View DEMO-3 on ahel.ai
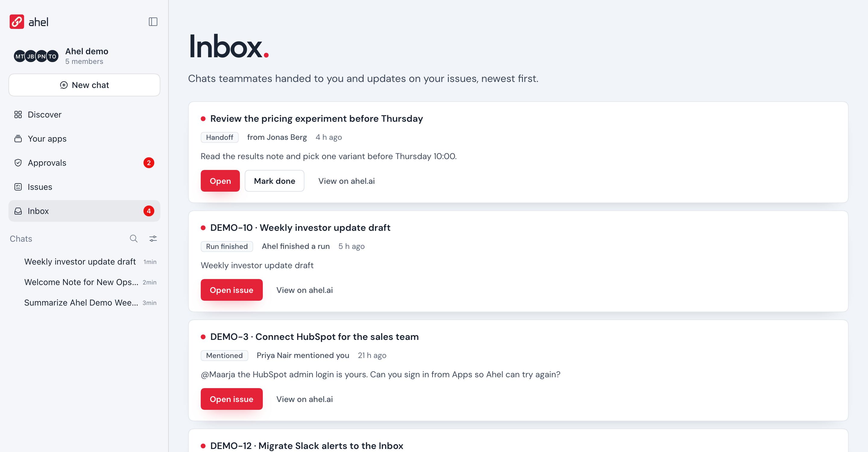 pyautogui.click(x=304, y=399)
